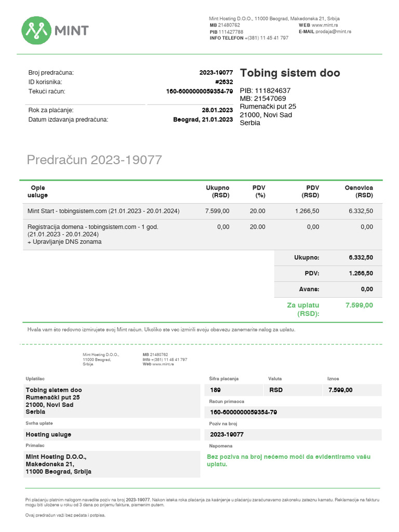Click the PDV (%) column header

pyautogui.click(x=259, y=191)
